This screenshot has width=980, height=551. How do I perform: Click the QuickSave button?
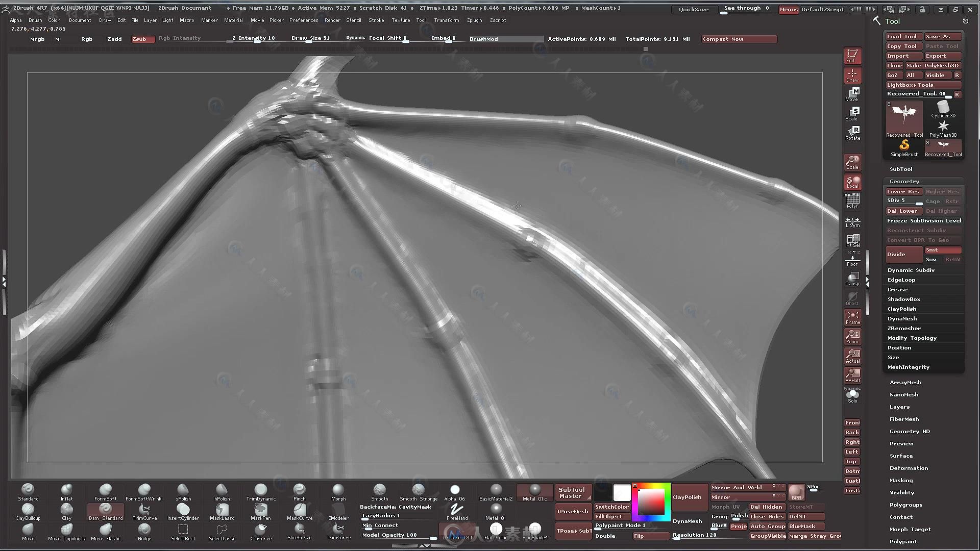(x=694, y=9)
